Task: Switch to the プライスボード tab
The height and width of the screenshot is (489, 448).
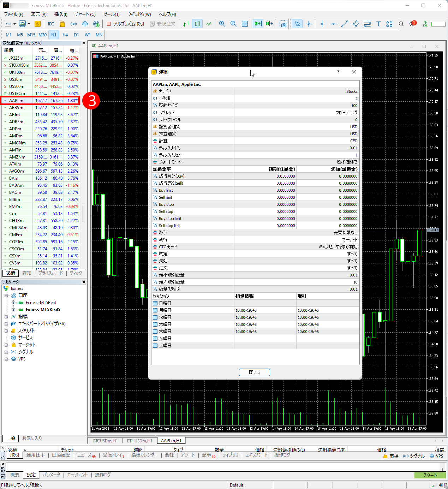Action: coord(50,273)
